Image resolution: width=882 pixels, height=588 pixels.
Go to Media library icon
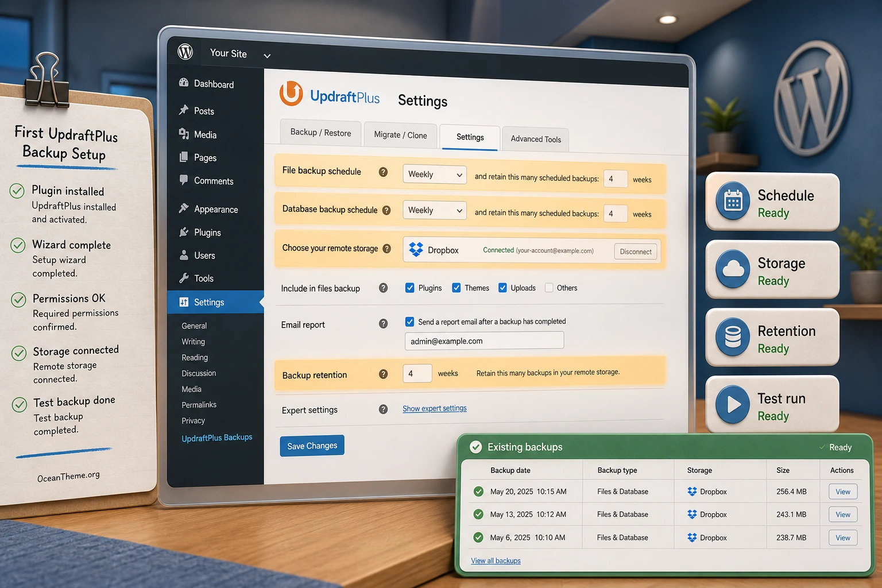[184, 134]
